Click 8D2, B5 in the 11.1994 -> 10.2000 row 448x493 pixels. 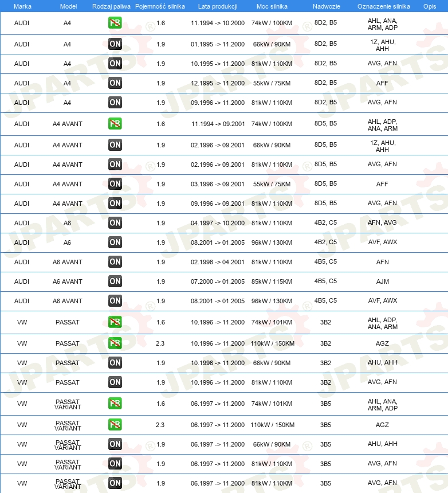[x=325, y=22]
